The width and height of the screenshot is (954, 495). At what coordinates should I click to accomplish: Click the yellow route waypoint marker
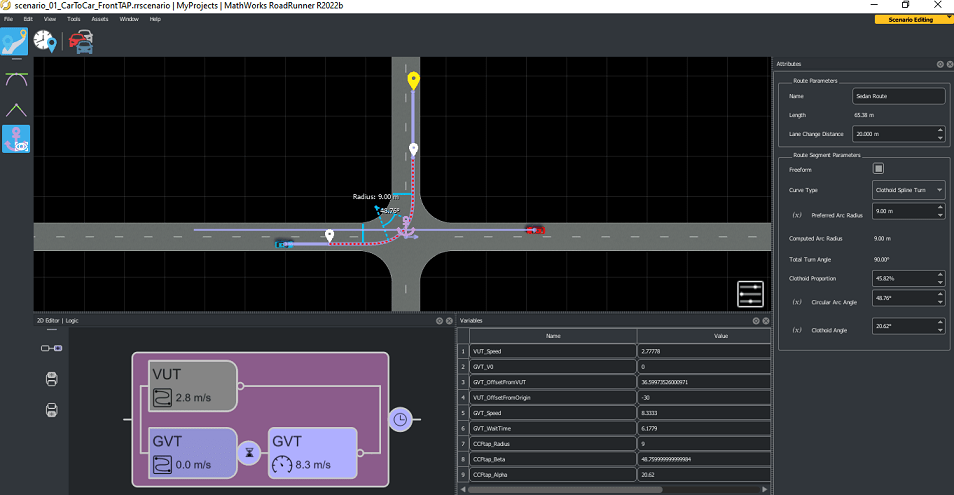tap(413, 80)
